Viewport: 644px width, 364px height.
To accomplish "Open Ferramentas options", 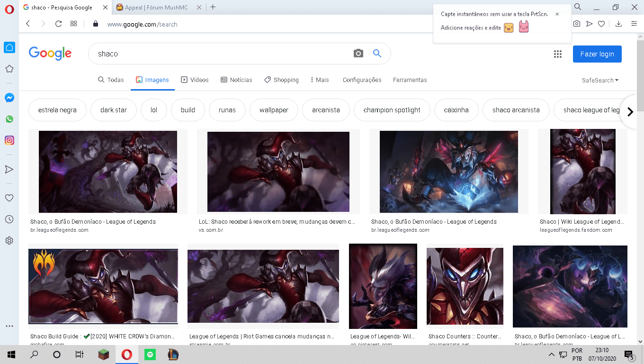I will click(410, 80).
